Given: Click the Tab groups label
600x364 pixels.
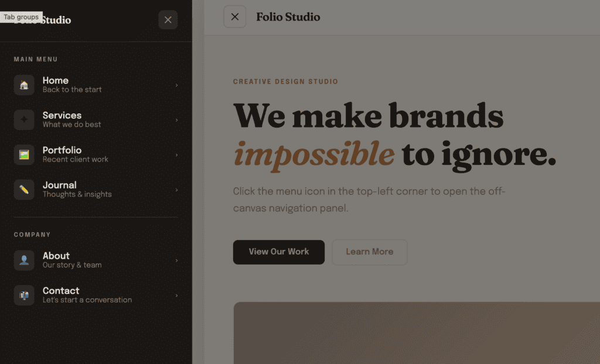Looking at the screenshot, I should (21, 16).
